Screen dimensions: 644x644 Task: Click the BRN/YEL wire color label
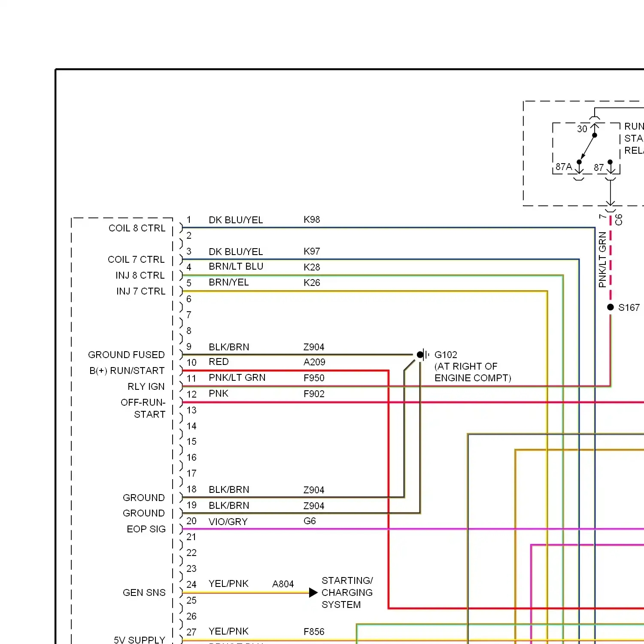point(228,282)
